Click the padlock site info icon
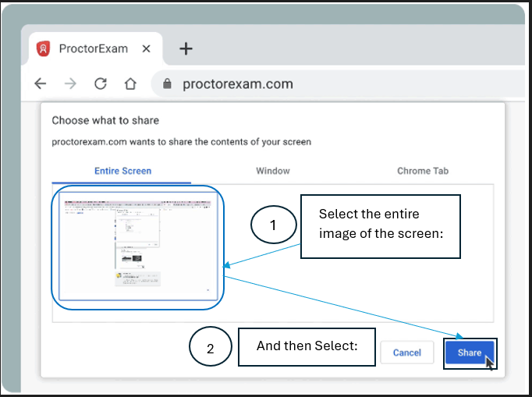Screen dimensions: 532x397 (x=167, y=83)
